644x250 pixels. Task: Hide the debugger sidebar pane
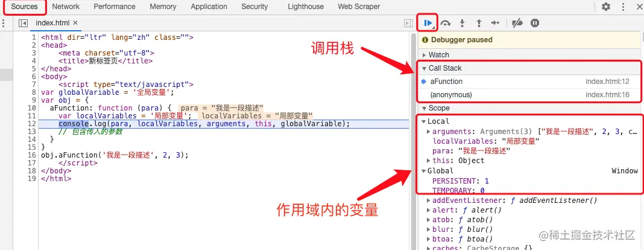pyautogui.click(x=408, y=23)
